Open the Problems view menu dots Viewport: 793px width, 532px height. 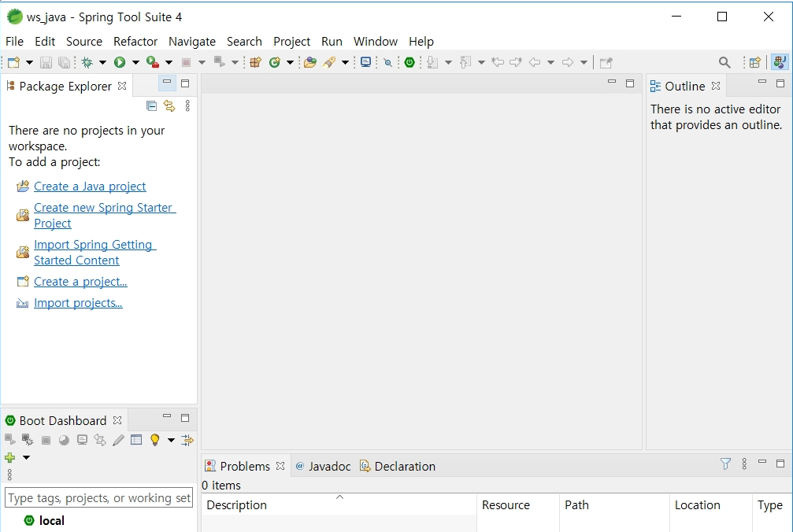coord(744,464)
